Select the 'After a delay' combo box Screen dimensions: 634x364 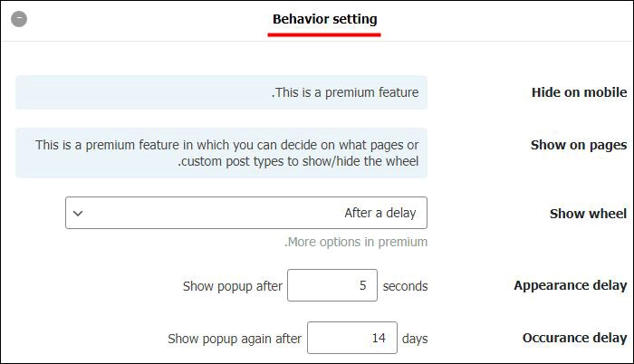[x=246, y=213]
